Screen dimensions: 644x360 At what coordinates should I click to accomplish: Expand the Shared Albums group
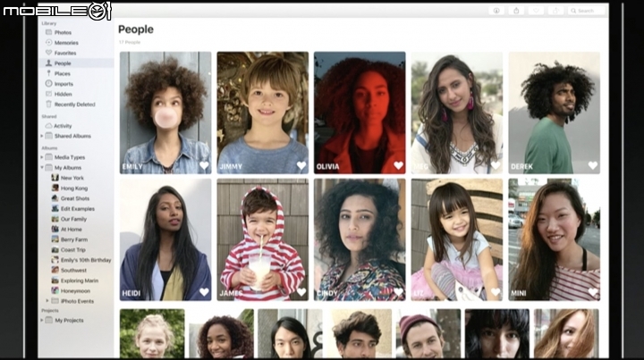(x=42, y=136)
